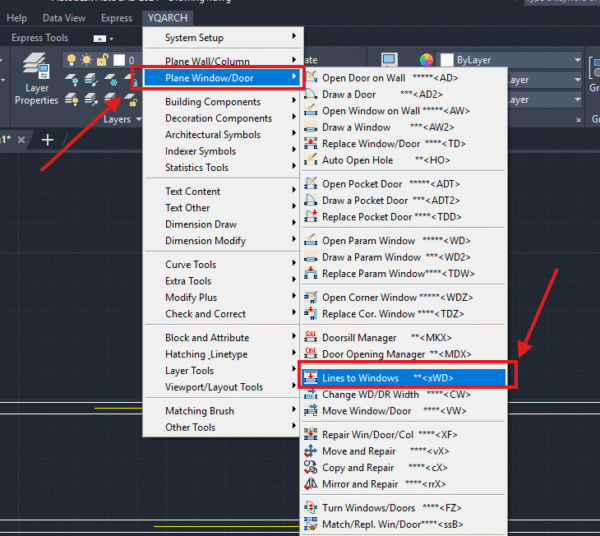Click the Open Pocket Door icon
600x536 pixels.
pyautogui.click(x=310, y=184)
